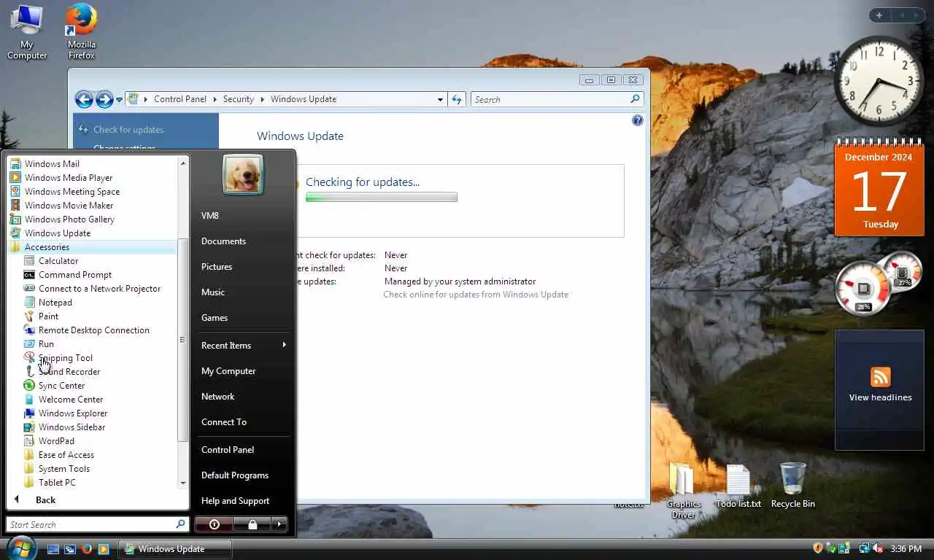
Task: Open the shutdown options arrow menu
Action: [x=279, y=524]
